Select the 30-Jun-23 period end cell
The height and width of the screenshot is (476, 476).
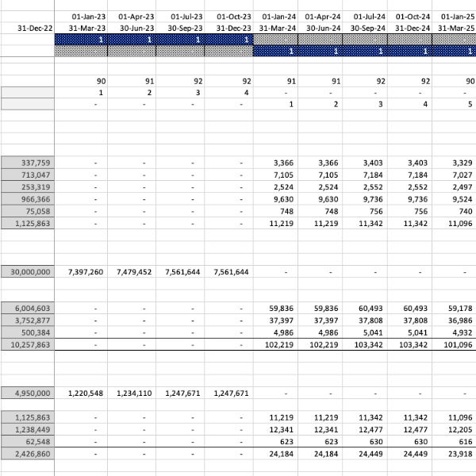[x=133, y=28]
